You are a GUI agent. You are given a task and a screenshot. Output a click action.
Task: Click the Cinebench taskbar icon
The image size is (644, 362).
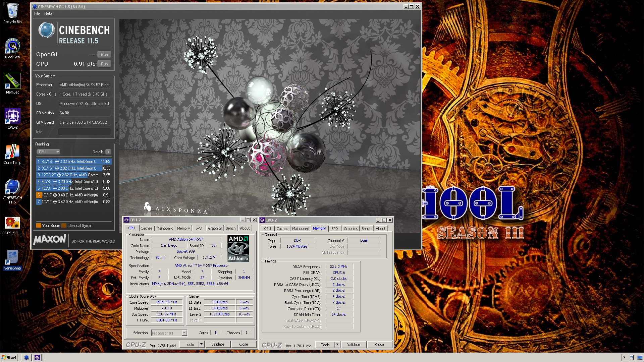[x=26, y=357]
